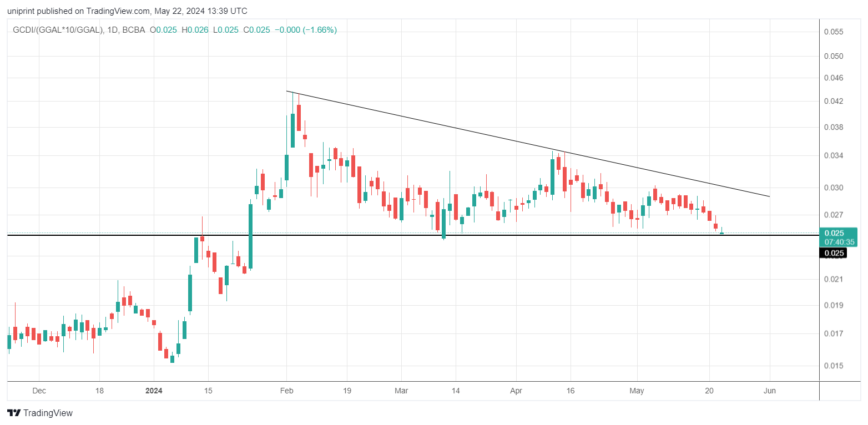Click the Dec date label on time axis
This screenshot has height=425, width=868.
pos(39,391)
